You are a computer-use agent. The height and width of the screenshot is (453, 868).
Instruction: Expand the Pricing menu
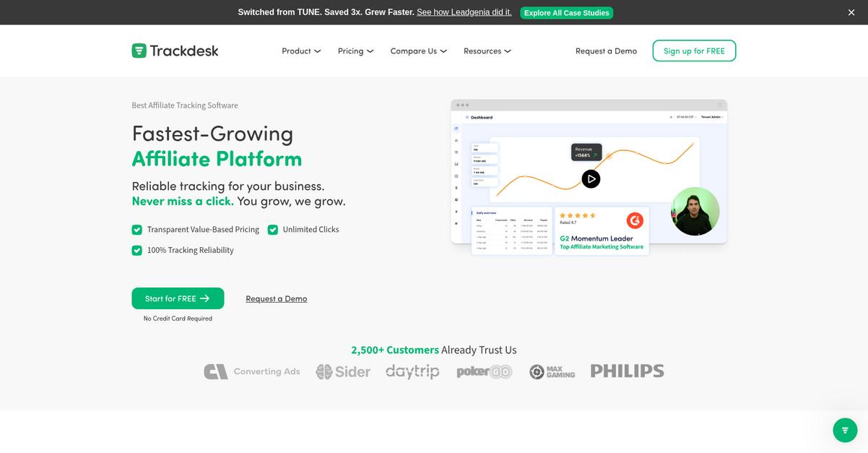click(356, 51)
